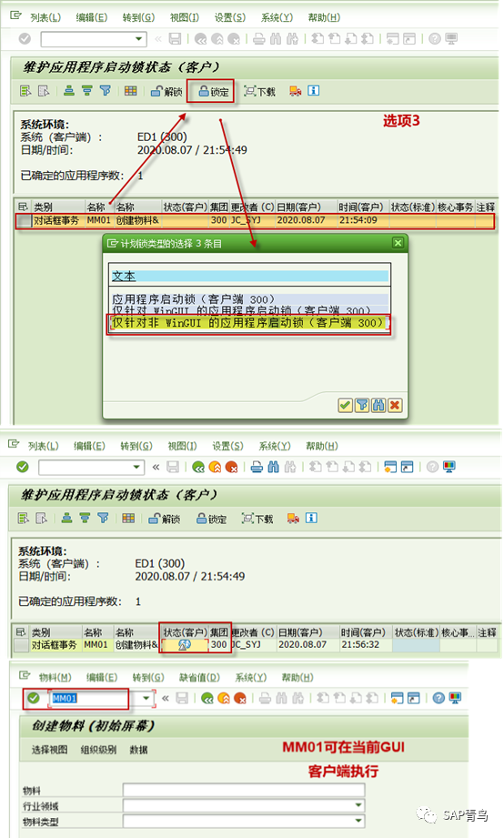The height and width of the screenshot is (838, 504).
Task: Click the sort ascending icon in the top window
Action: pyautogui.click(x=69, y=91)
